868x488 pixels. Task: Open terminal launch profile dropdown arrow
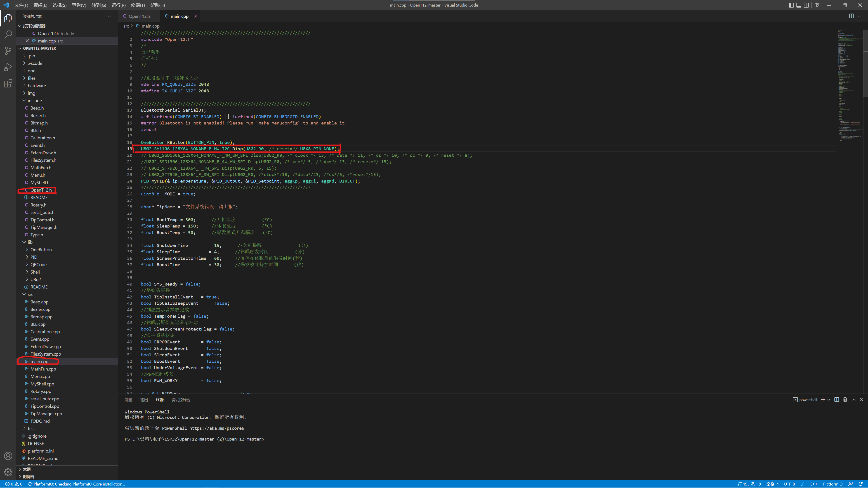[x=829, y=400]
